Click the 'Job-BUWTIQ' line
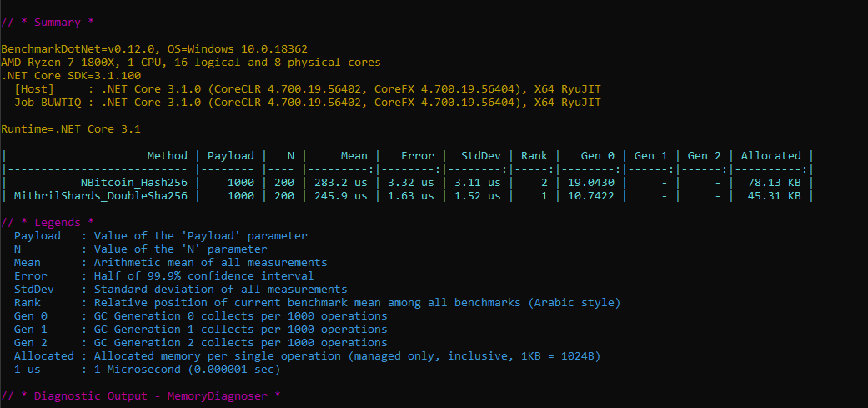868x408 pixels. 307,103
